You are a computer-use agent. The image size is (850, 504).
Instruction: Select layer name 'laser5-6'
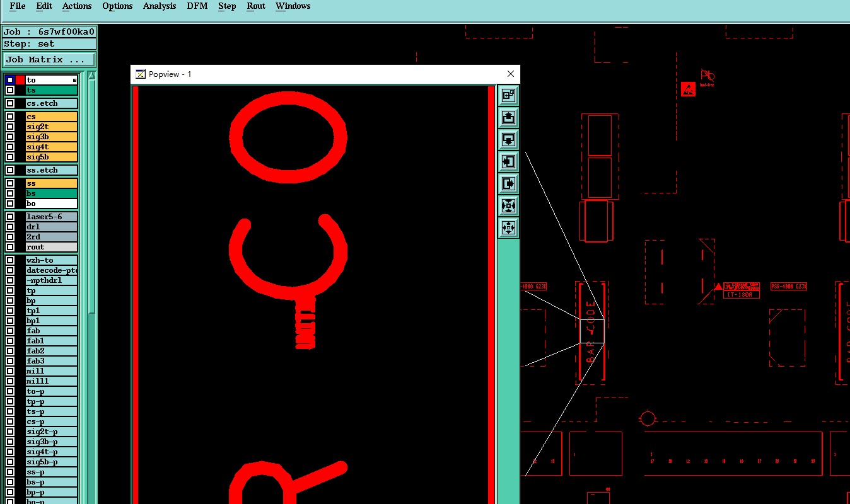pos(51,217)
